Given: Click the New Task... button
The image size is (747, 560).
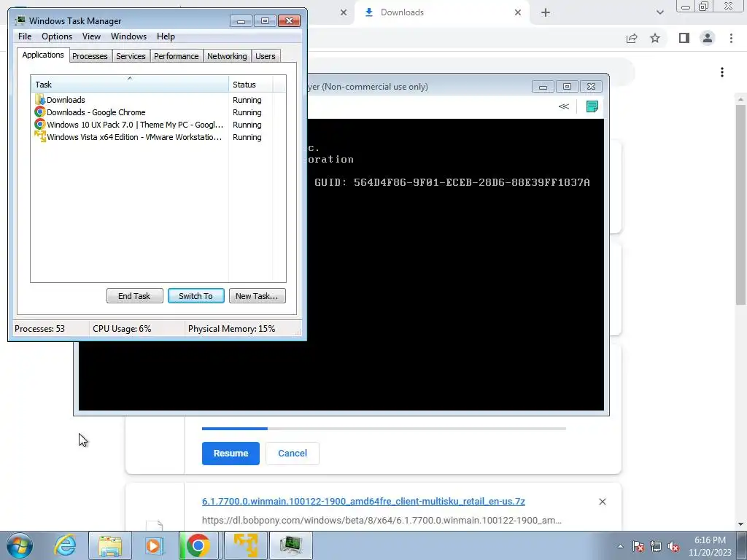Looking at the screenshot, I should tap(258, 296).
